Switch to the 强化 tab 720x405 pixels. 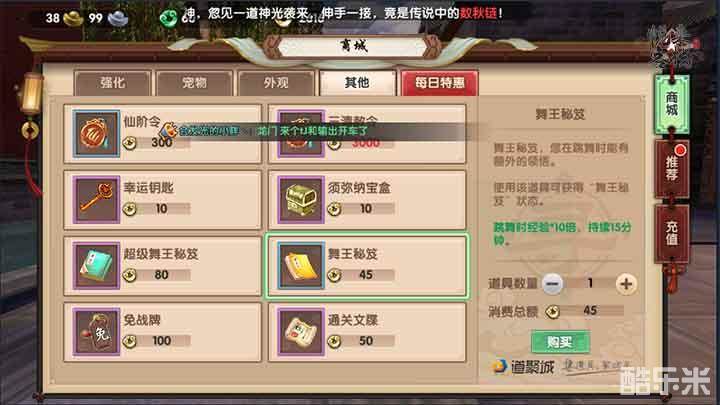point(112,83)
